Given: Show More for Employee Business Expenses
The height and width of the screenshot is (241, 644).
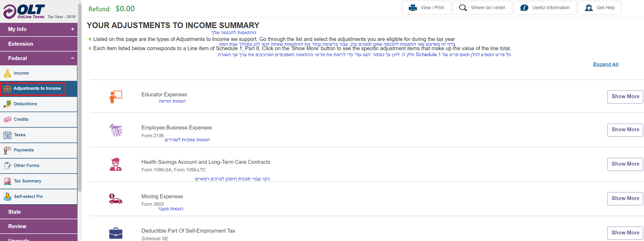Looking at the screenshot, I should tap(625, 130).
